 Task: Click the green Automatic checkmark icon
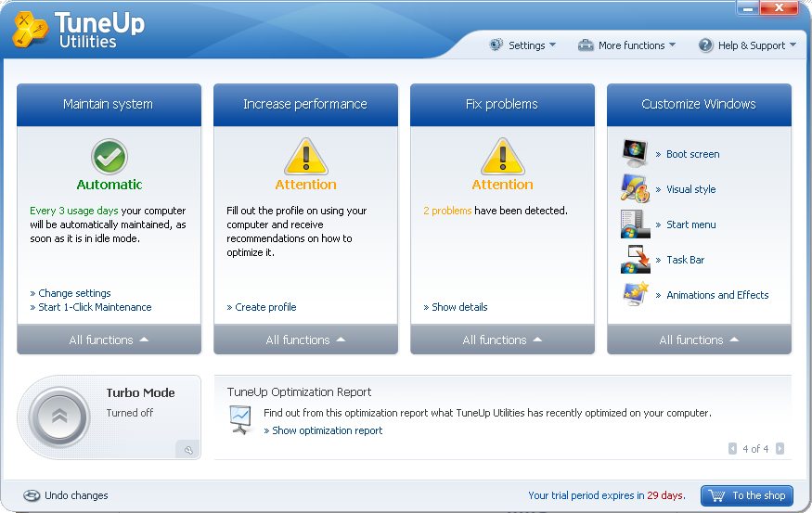coord(110,157)
